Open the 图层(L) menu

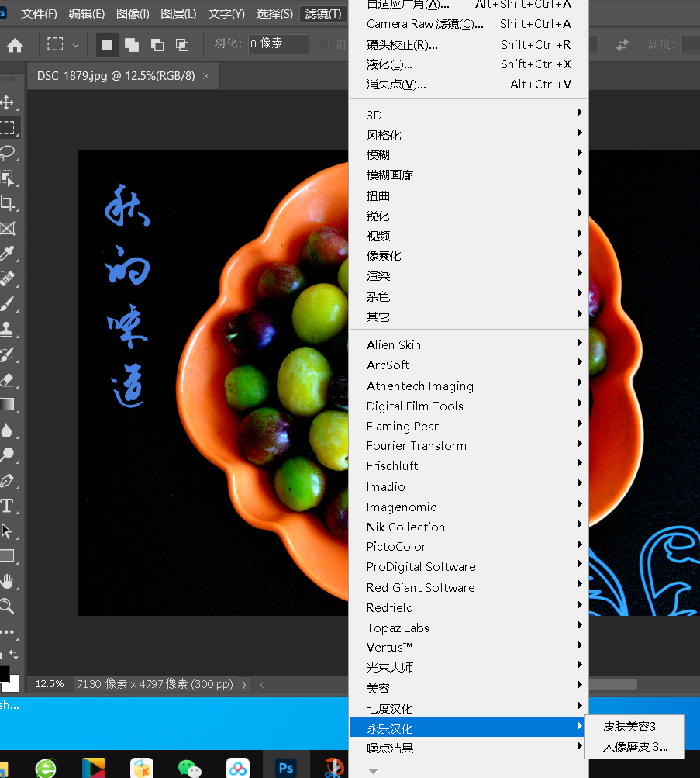(178, 14)
